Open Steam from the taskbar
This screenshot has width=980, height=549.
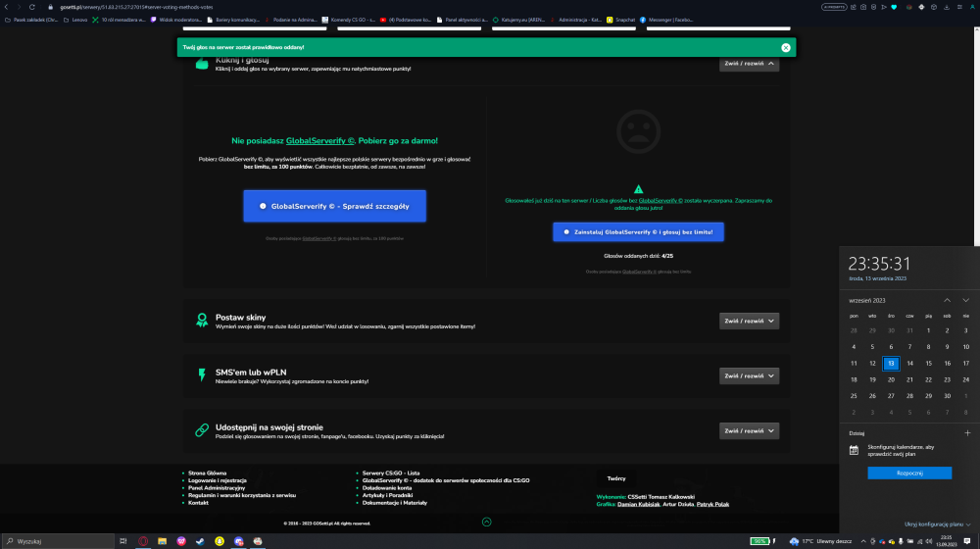click(200, 541)
